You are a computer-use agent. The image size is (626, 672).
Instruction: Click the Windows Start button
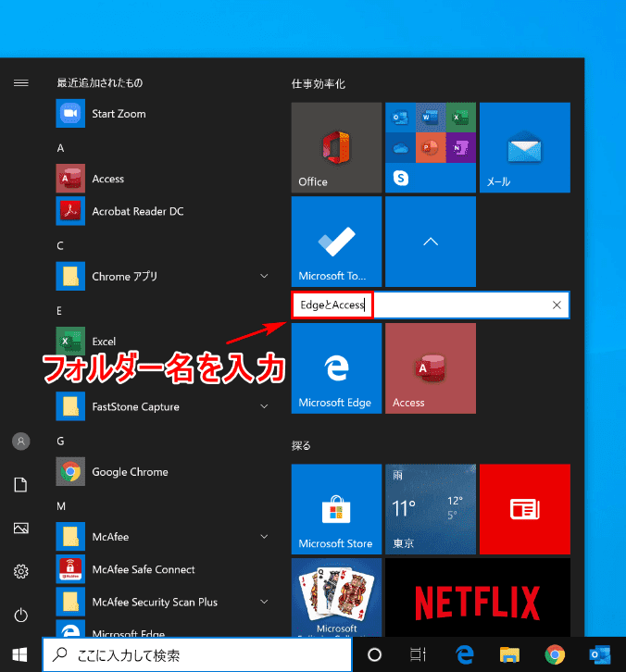20,654
